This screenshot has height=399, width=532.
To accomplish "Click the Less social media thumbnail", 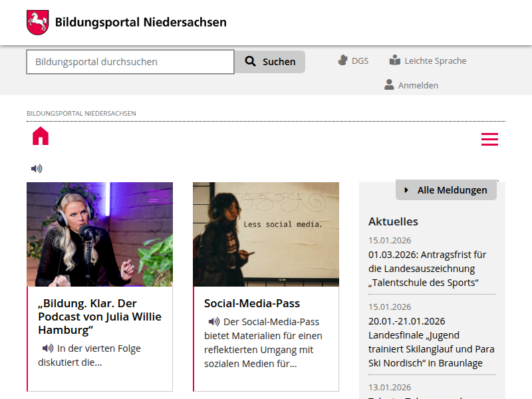I will click(266, 234).
